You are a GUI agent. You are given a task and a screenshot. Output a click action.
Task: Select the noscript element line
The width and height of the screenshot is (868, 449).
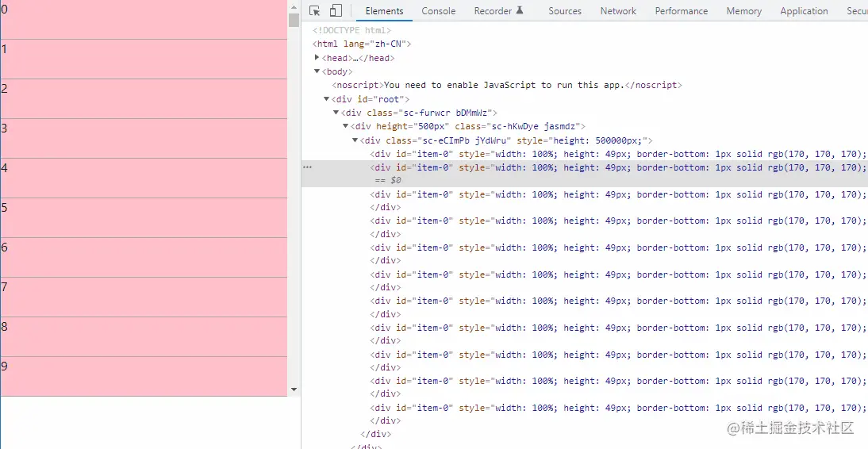click(x=507, y=85)
